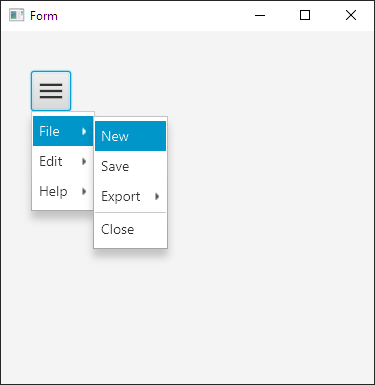Choose Save from the File submenu
The image size is (375, 385).
pos(130,166)
